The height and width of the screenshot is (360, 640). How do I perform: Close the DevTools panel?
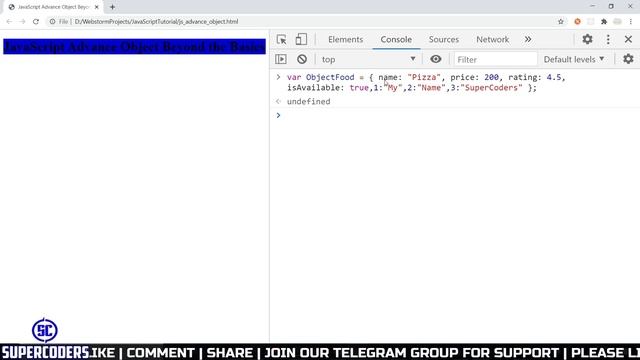pos(628,39)
